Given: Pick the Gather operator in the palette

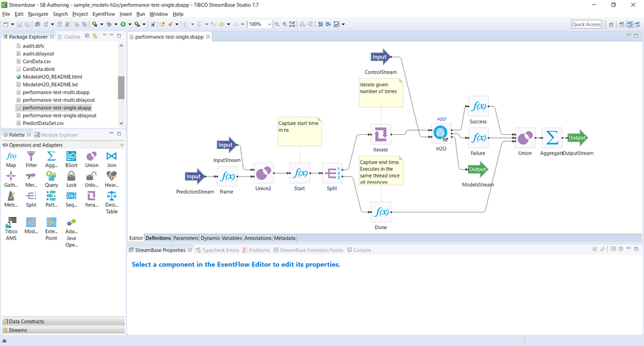Looking at the screenshot, I should click(11, 180).
